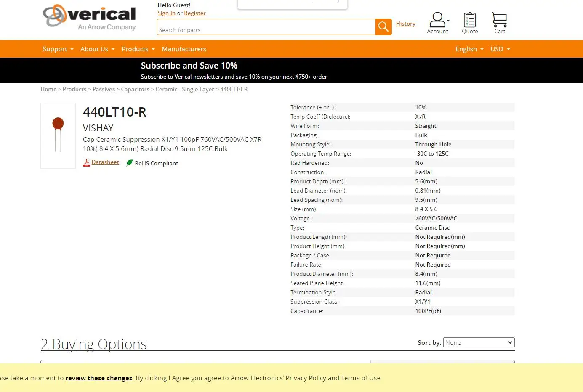Image resolution: width=583 pixels, height=392 pixels.
Task: Open the shopping Cart icon
Action: click(500, 23)
